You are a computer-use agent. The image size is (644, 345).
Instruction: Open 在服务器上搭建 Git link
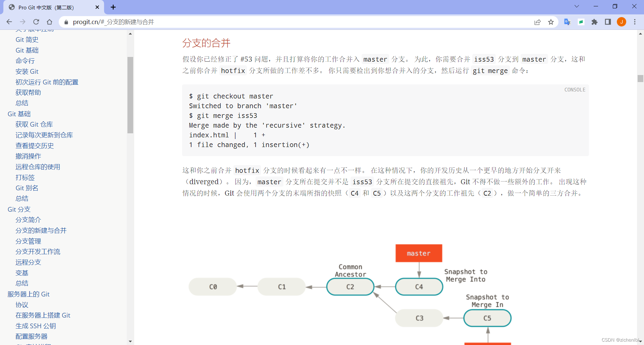click(x=43, y=315)
